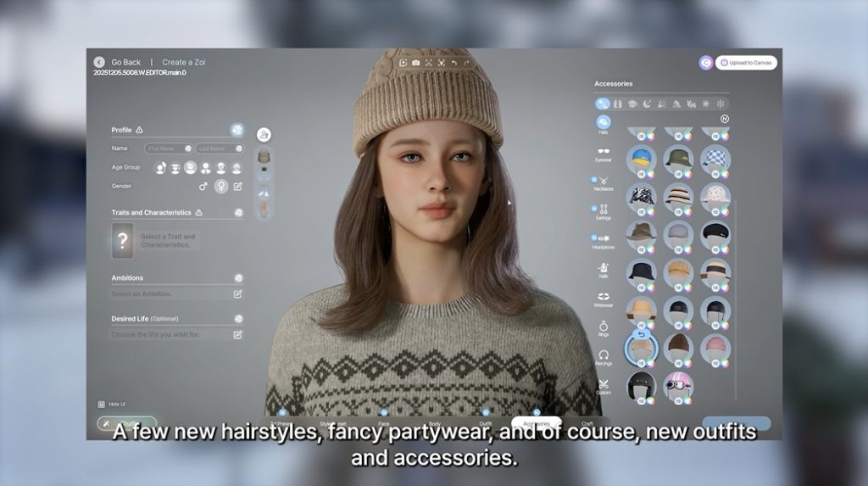Switch to the Accessories tab

coord(536,422)
